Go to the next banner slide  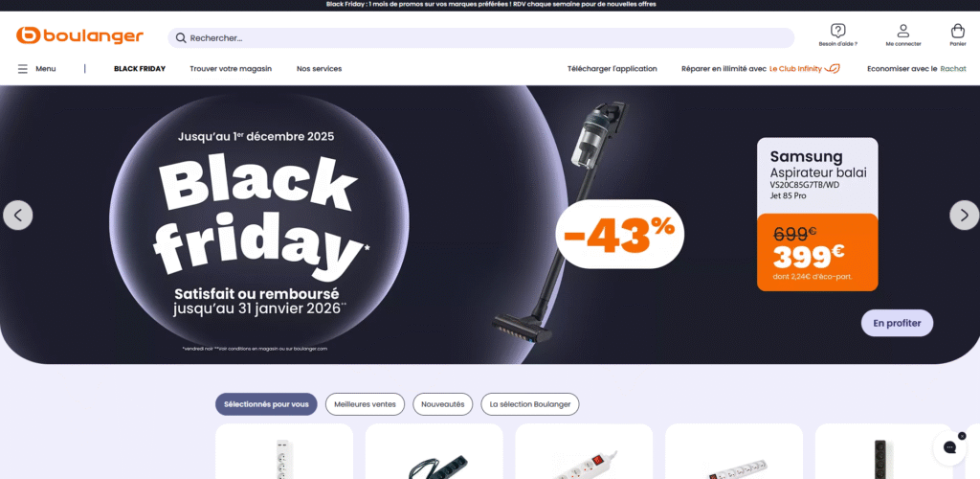965,216
